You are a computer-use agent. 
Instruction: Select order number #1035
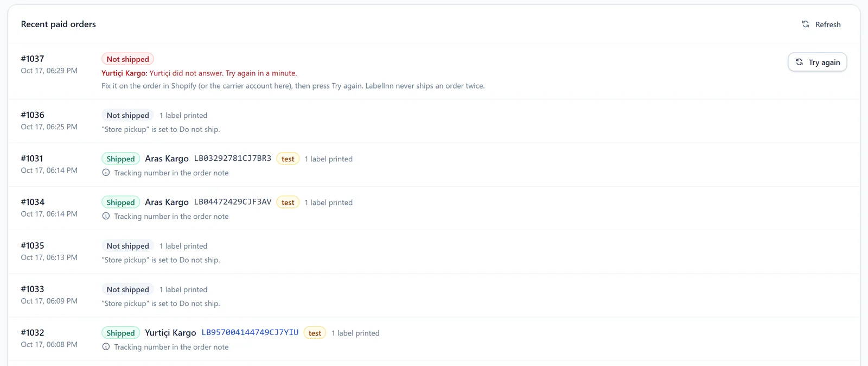coord(33,245)
